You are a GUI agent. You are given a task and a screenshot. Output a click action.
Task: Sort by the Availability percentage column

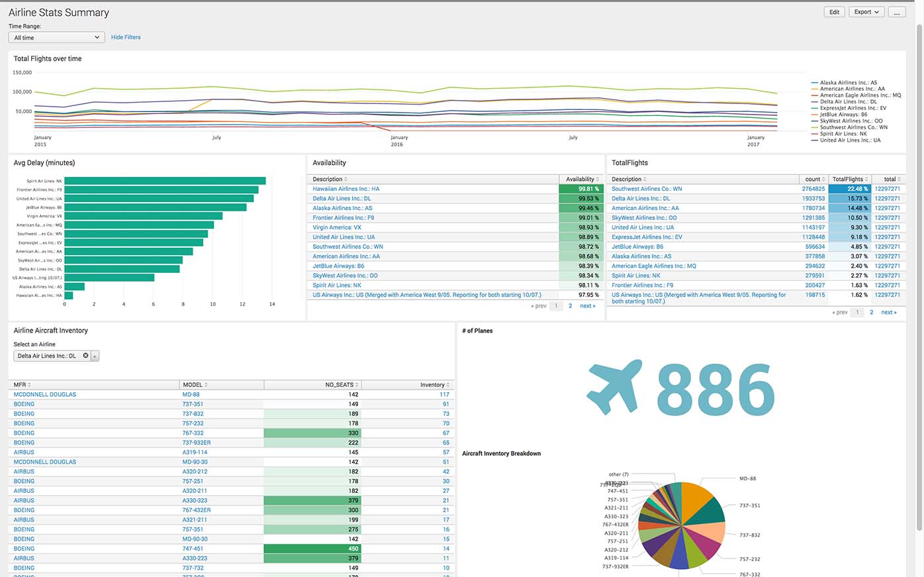(582, 180)
